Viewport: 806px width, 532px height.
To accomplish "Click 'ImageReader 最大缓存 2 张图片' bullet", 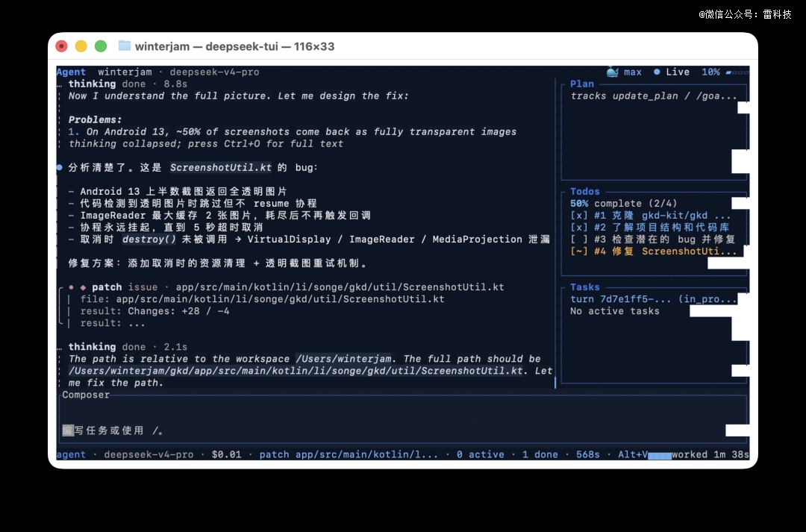I will pyautogui.click(x=225, y=216).
